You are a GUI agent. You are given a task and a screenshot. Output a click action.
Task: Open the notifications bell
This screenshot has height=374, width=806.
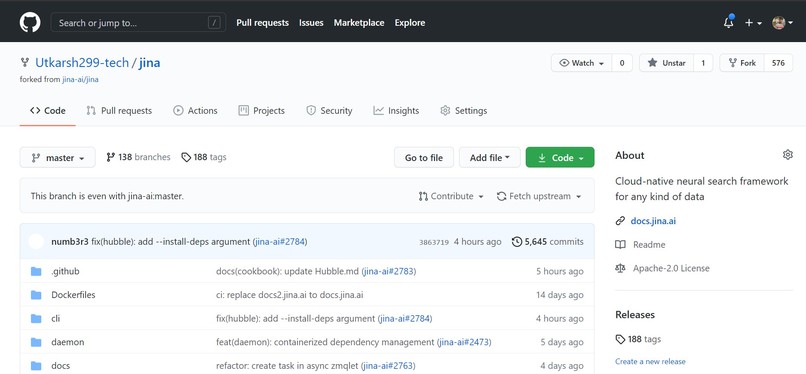point(728,23)
